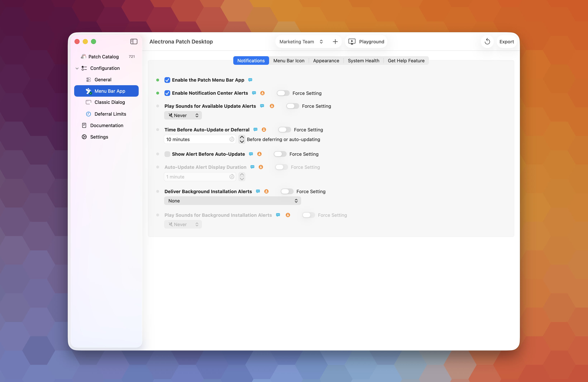The image size is (588, 382).
Task: Open the Settings sidebar item
Action: tap(106, 137)
